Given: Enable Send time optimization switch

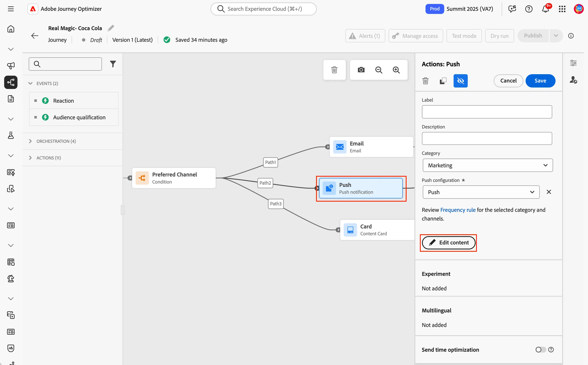Looking at the screenshot, I should tap(540, 350).
